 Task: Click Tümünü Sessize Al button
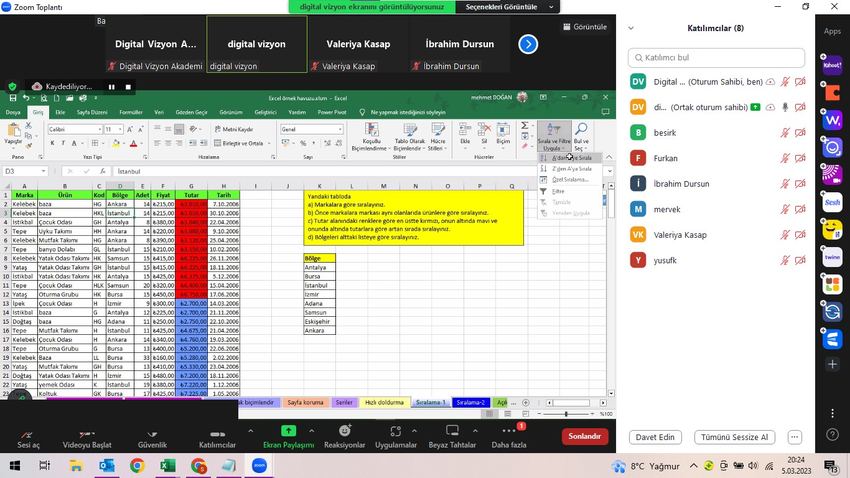[734, 437]
